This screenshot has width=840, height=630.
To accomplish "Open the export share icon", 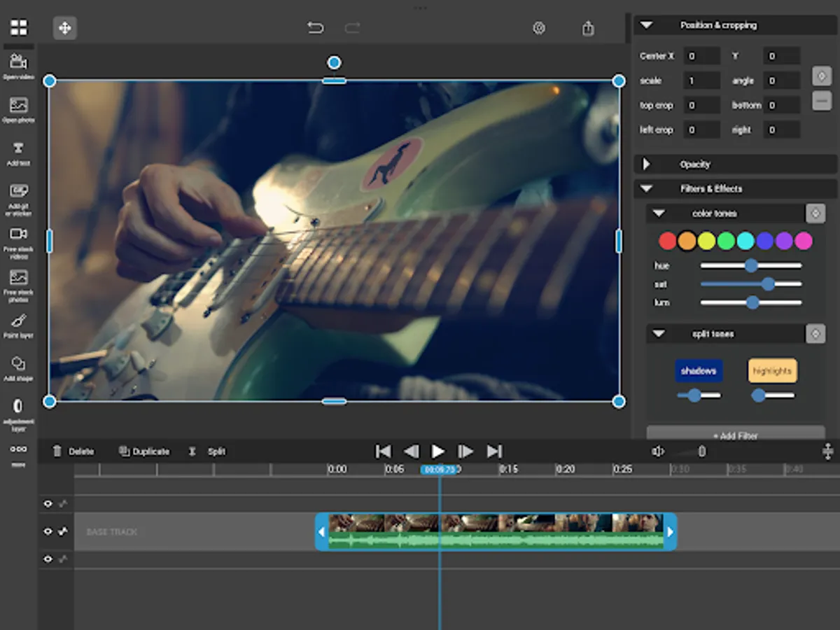I will click(x=588, y=28).
